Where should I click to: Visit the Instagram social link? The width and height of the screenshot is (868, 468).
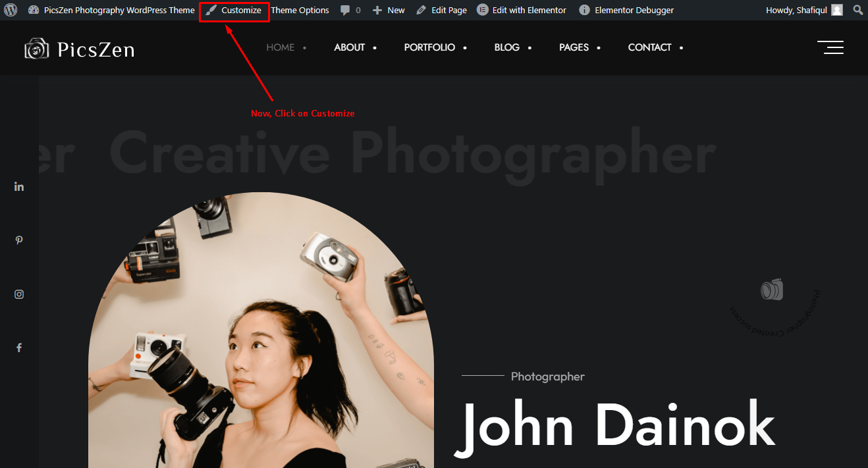[19, 294]
